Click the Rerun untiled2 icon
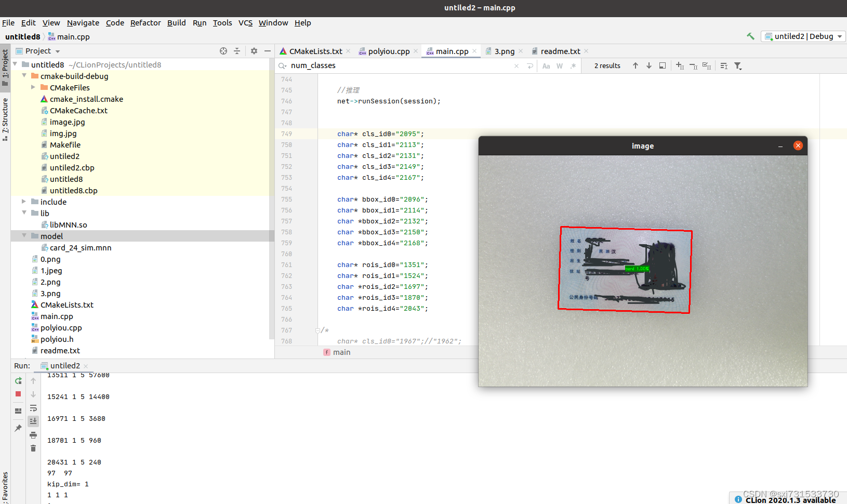 tap(18, 381)
